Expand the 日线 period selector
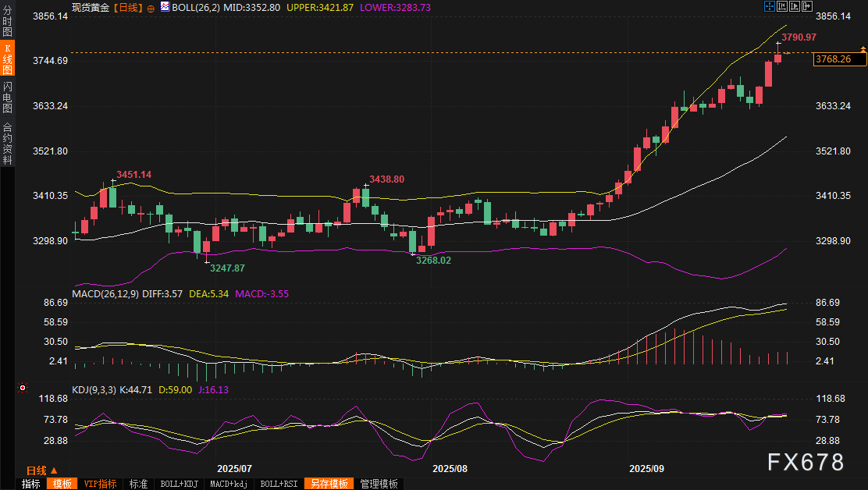 41,470
